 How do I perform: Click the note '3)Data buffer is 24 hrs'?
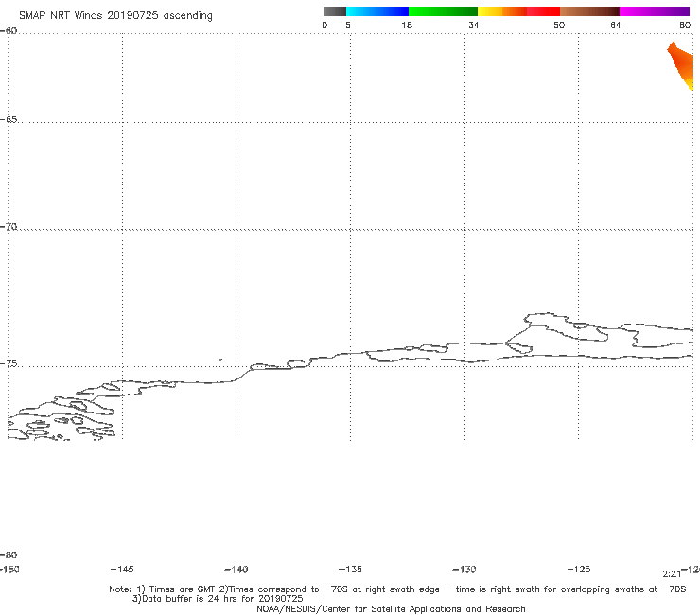click(218, 599)
